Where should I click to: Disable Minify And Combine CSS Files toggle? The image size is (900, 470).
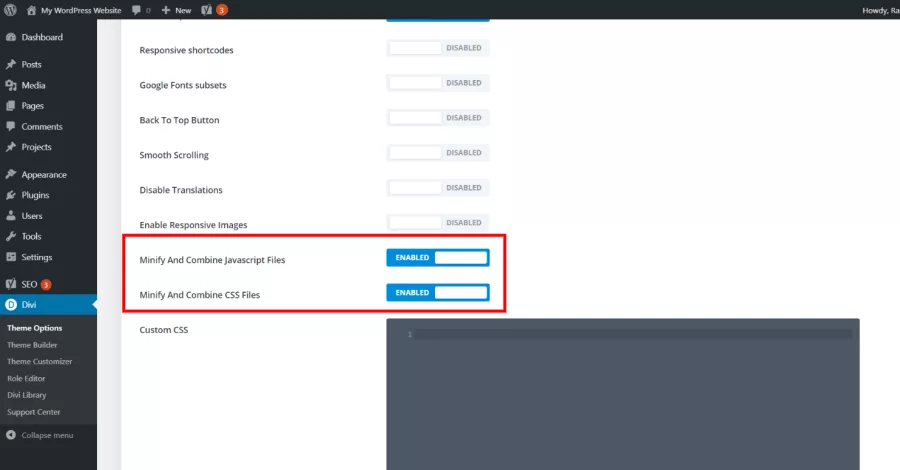point(438,293)
